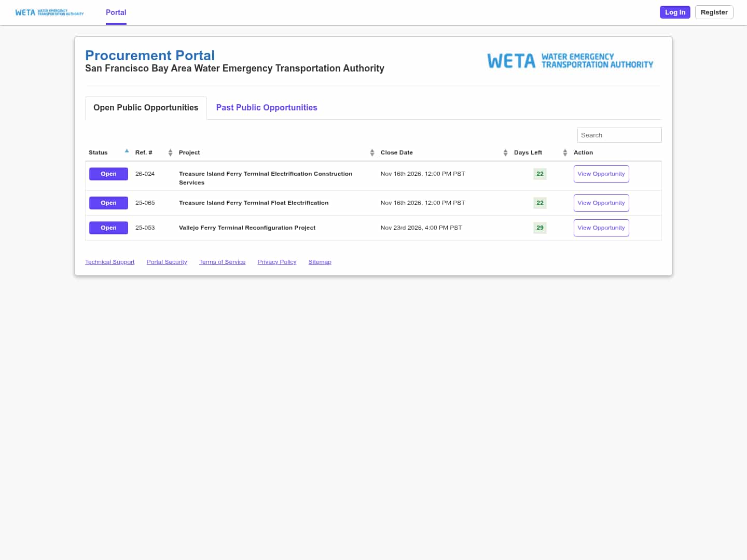
Task: Click the Electrification Construction Services project title
Action: click(x=266, y=178)
